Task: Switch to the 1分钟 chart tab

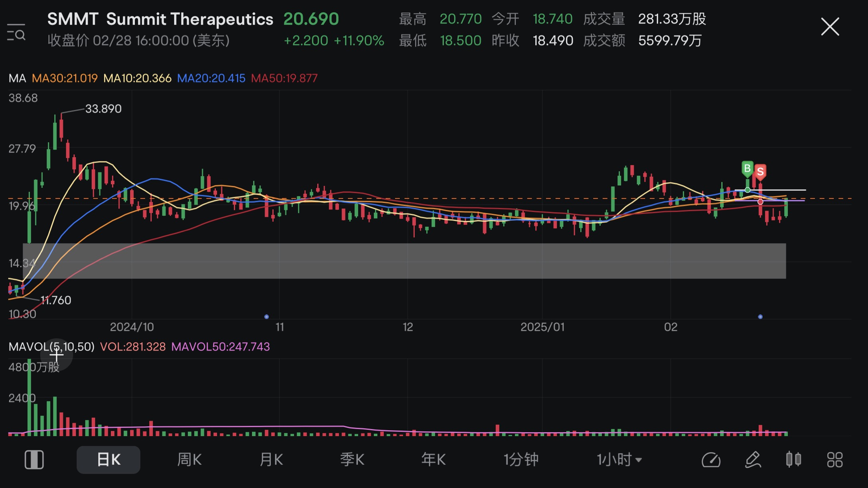Action: tap(521, 460)
